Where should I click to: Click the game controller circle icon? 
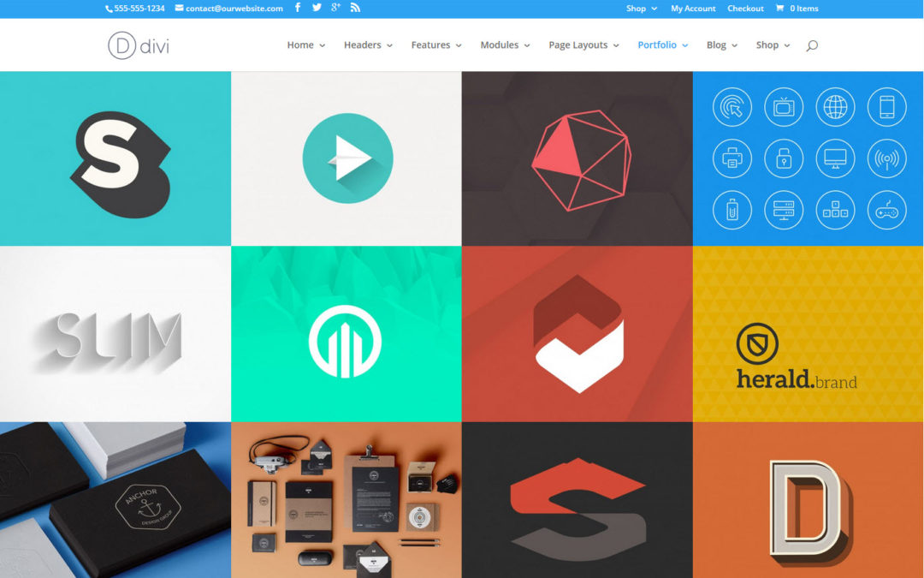click(x=887, y=210)
